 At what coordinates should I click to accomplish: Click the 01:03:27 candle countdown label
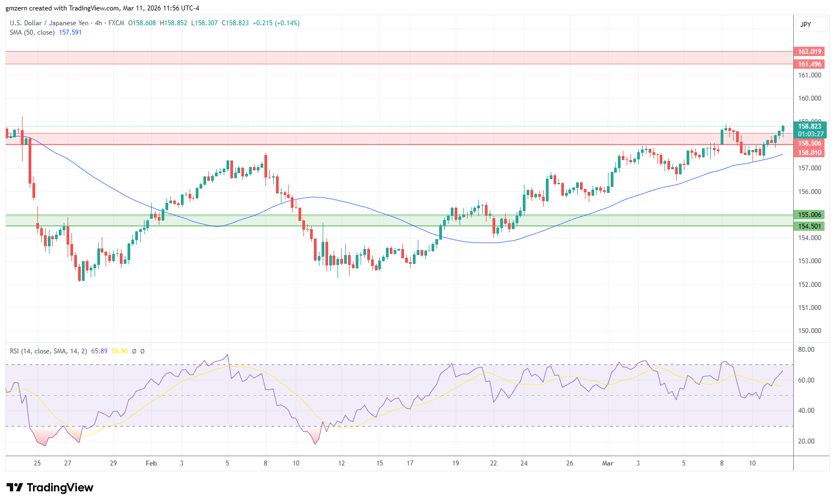[x=811, y=134]
